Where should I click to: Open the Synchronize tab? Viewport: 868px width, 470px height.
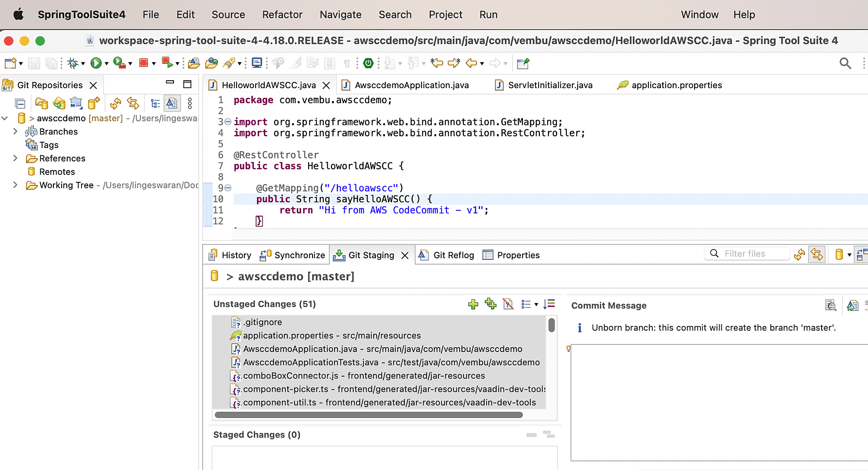point(292,255)
